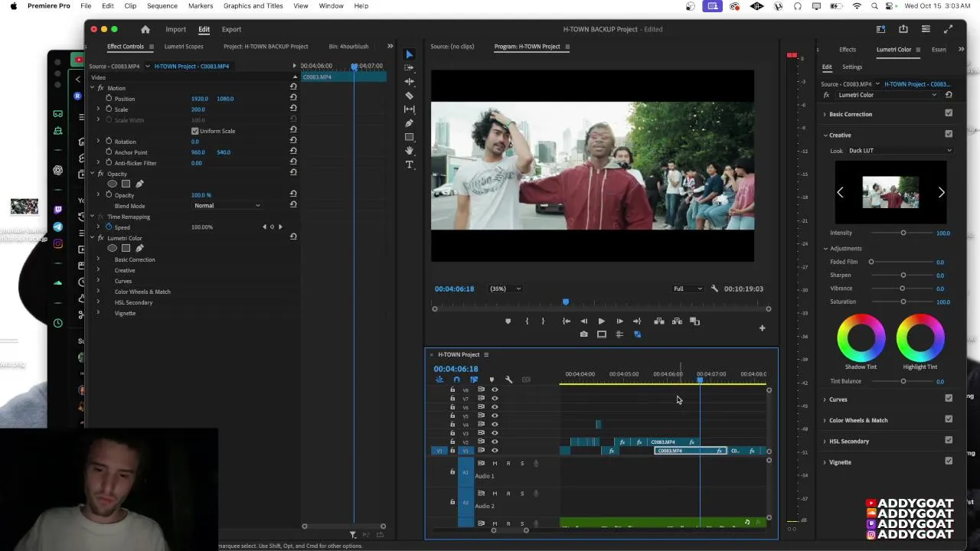Switch to the Export workspace tab

[x=231, y=29]
